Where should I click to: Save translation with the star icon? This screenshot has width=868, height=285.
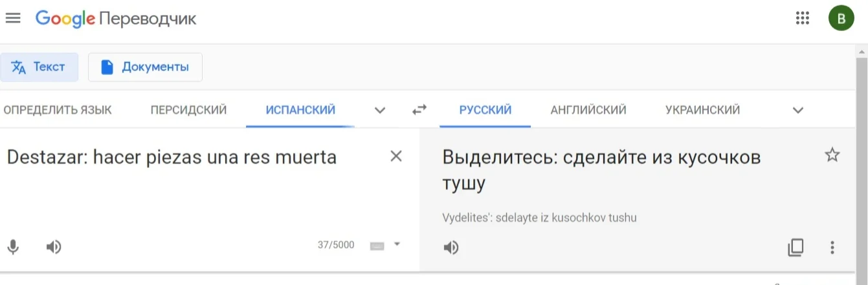[x=832, y=154]
